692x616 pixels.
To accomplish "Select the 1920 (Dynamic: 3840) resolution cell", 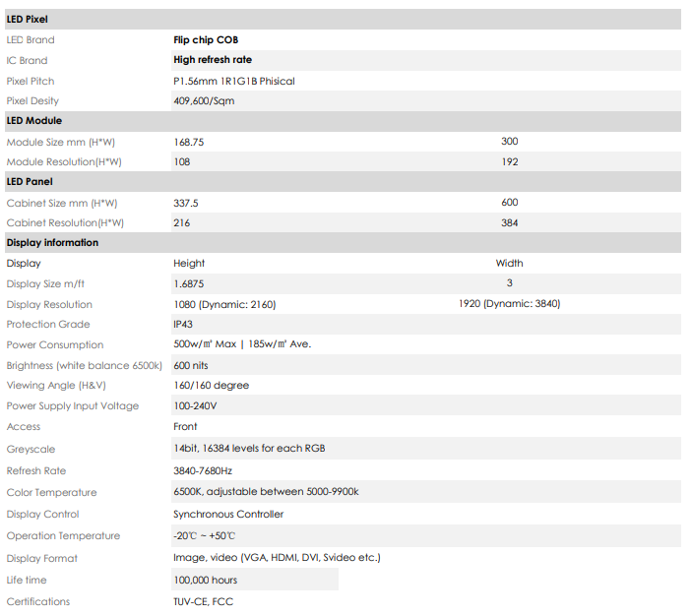I will point(509,304).
